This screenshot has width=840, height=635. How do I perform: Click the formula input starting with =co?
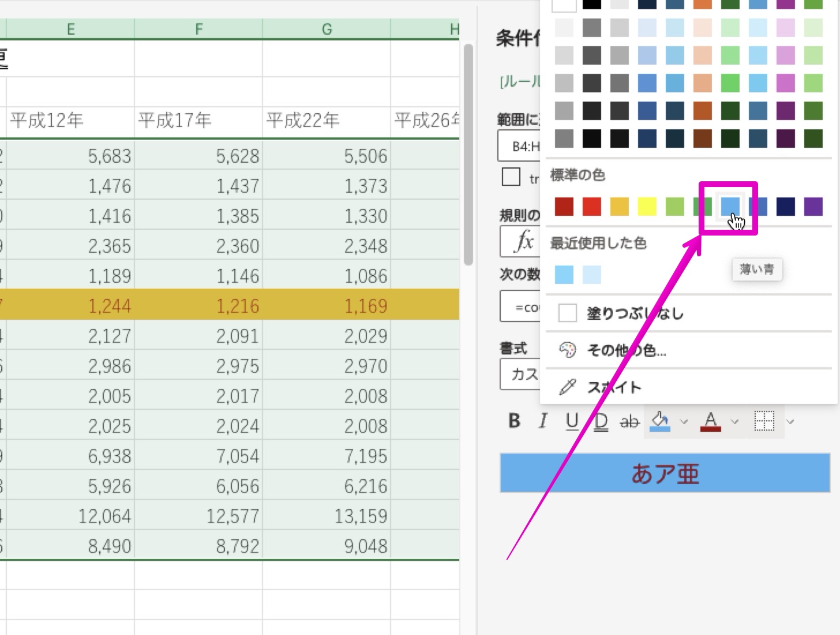pos(520,307)
